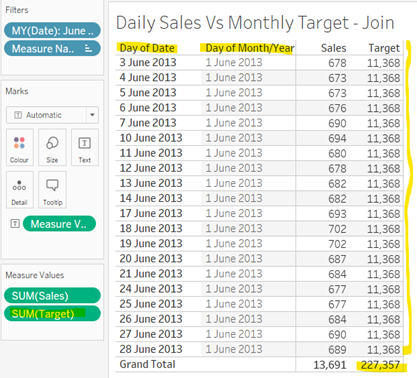Select the highlighted SUM(Target) measure pill
Screen dimensions: 417x378
click(x=52, y=314)
